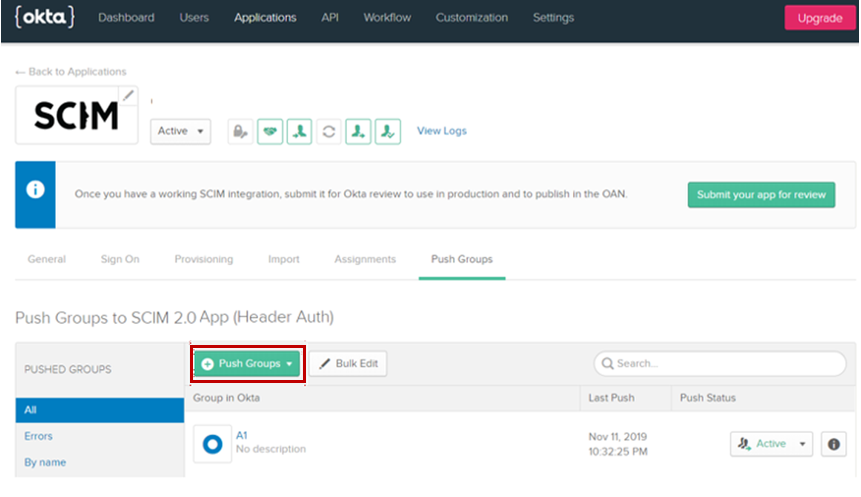Open the app Active status dropdown
Viewport: 861px width, 497px height.
[180, 131]
